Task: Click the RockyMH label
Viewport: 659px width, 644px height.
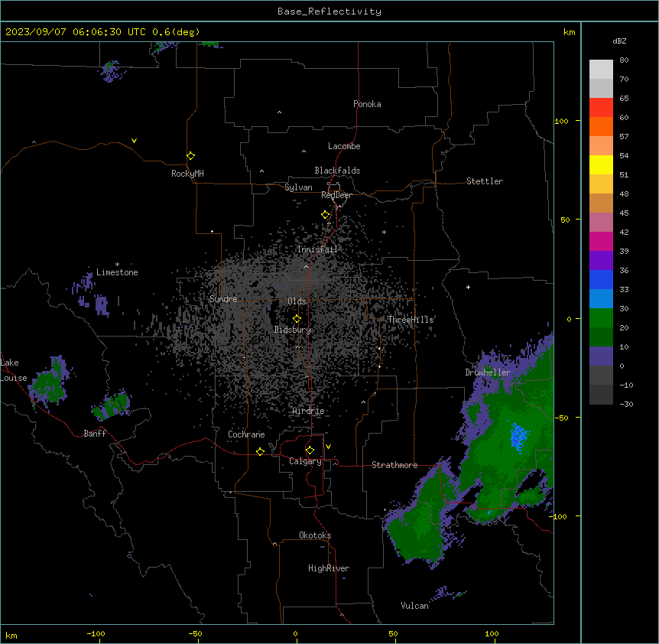Action: 187,174
